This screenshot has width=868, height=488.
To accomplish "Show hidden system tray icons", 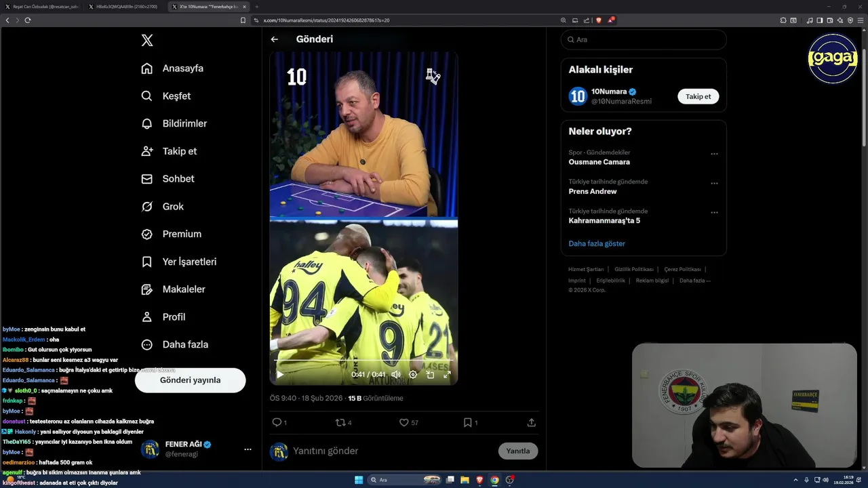I will coord(795,480).
